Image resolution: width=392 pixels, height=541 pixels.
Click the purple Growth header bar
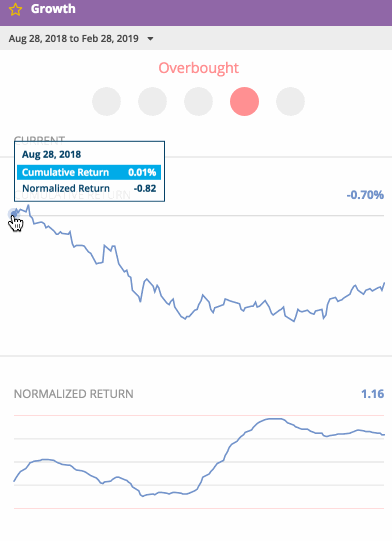[x=196, y=13]
